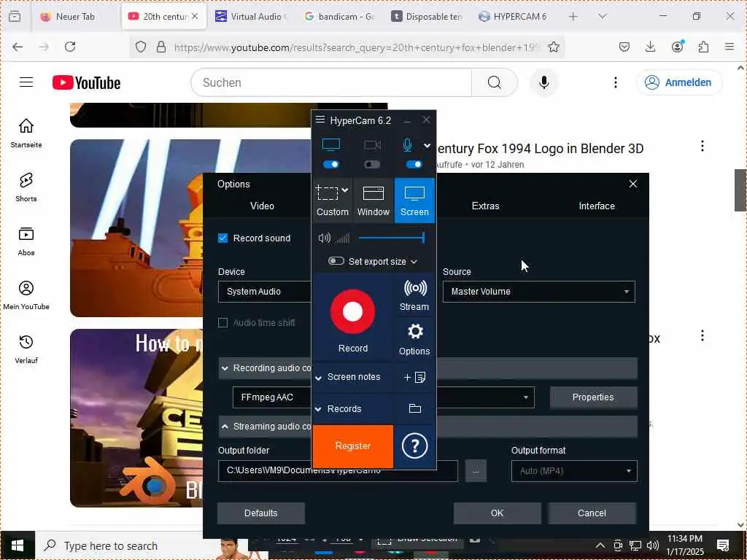Image resolution: width=747 pixels, height=560 pixels.
Task: Go to YouTube Startseite
Action: 26,133
